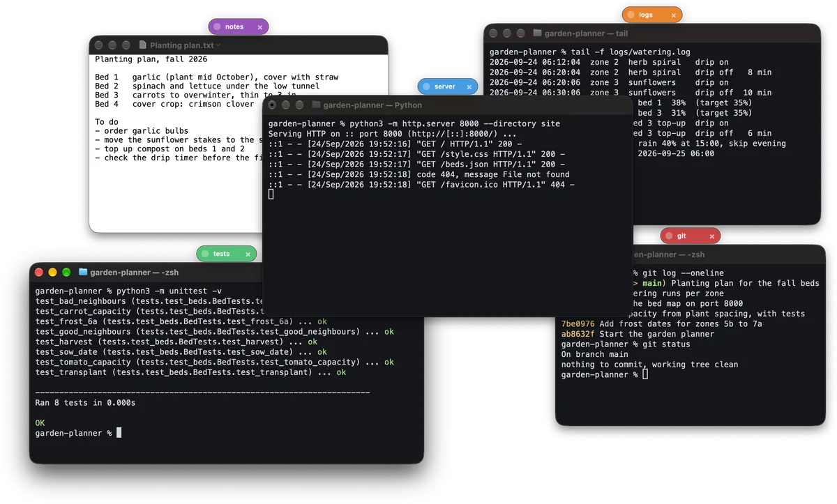Click the dot icon in the tests tag
This screenshot has width=837, height=504.
click(204, 254)
